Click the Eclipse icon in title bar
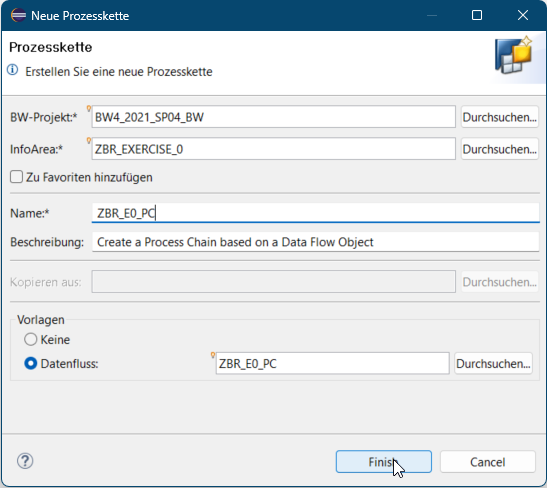Screen dimensions: 547x488 click(18, 15)
